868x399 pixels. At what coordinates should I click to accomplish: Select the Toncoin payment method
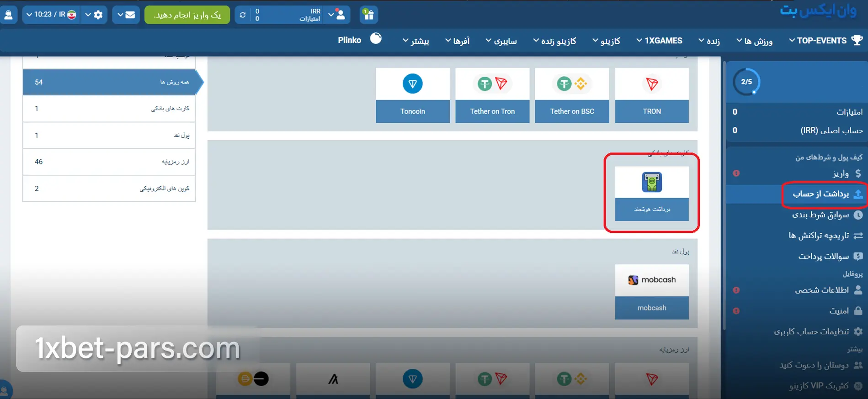[x=412, y=95]
